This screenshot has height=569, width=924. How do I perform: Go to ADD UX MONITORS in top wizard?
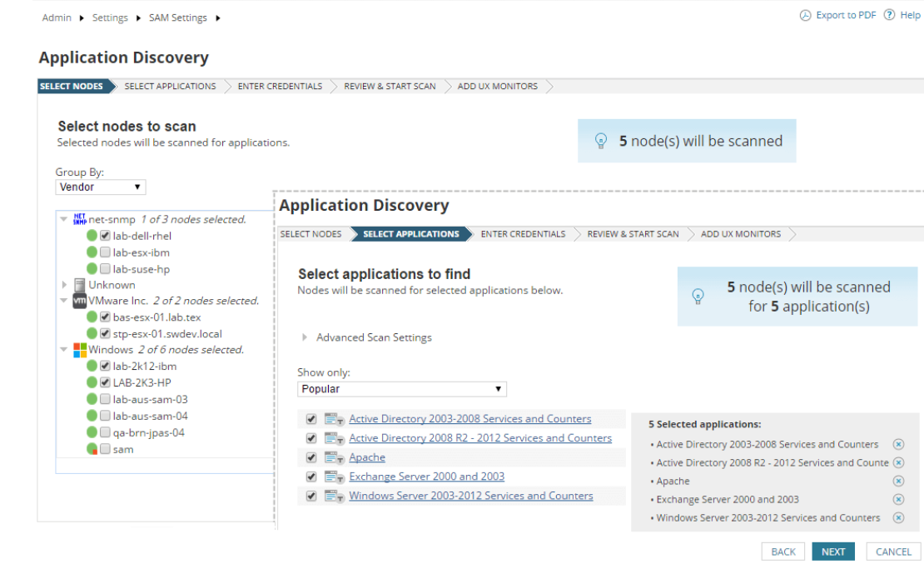click(497, 86)
